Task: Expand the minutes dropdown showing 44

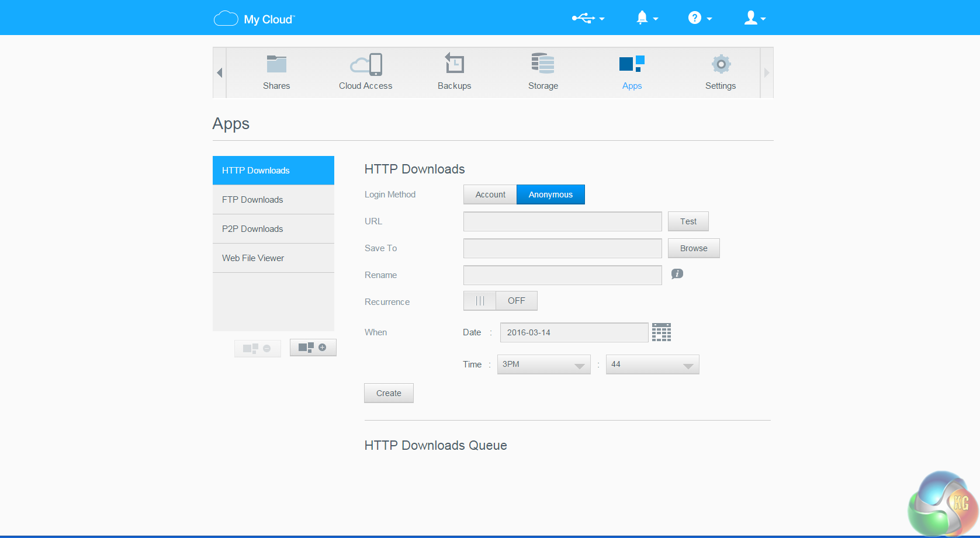Action: point(652,365)
